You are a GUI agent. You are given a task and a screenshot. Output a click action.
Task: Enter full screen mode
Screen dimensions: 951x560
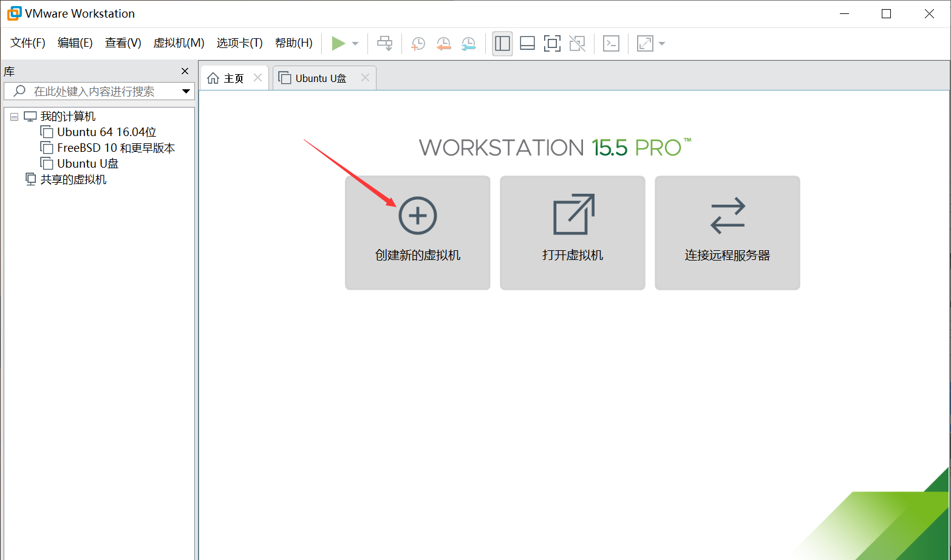[x=552, y=43]
